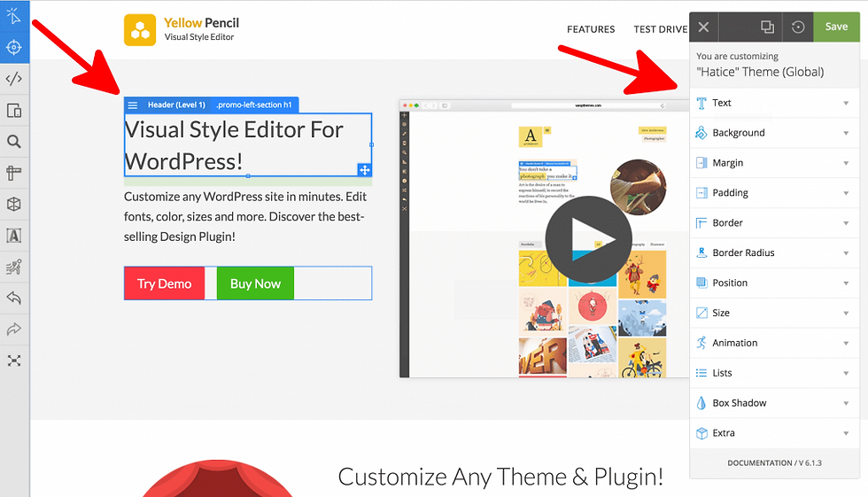868x497 pixels.
Task: Toggle fullscreen mode icon
Action: tap(14, 361)
